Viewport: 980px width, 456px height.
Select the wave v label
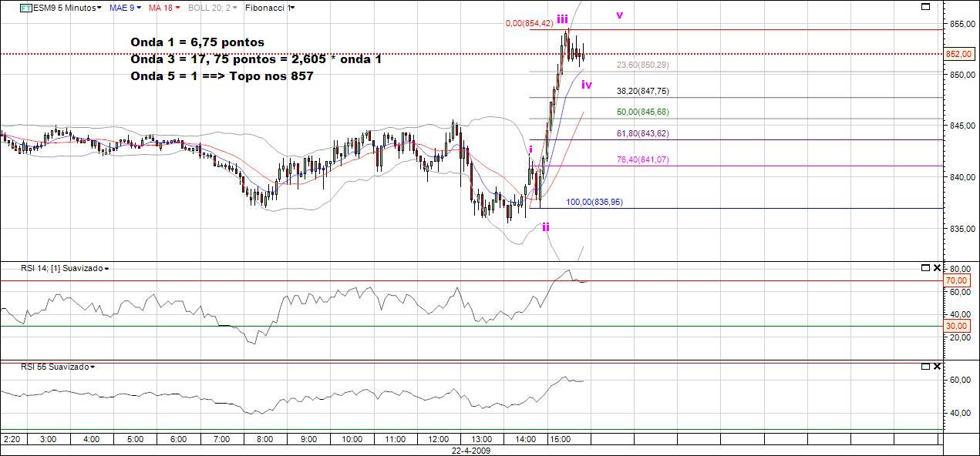[x=619, y=15]
